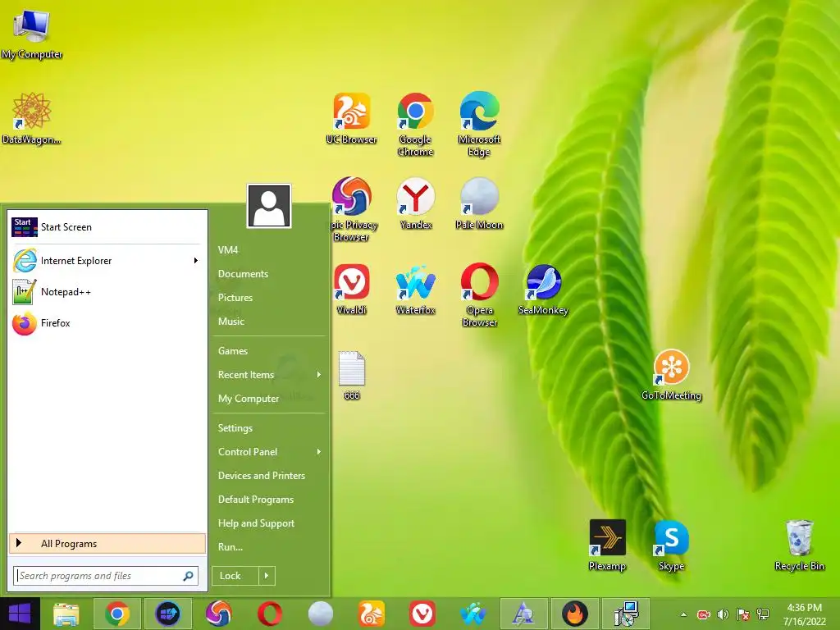Open UC Browser desktop shortcut
The width and height of the screenshot is (840, 630).
pos(351,119)
